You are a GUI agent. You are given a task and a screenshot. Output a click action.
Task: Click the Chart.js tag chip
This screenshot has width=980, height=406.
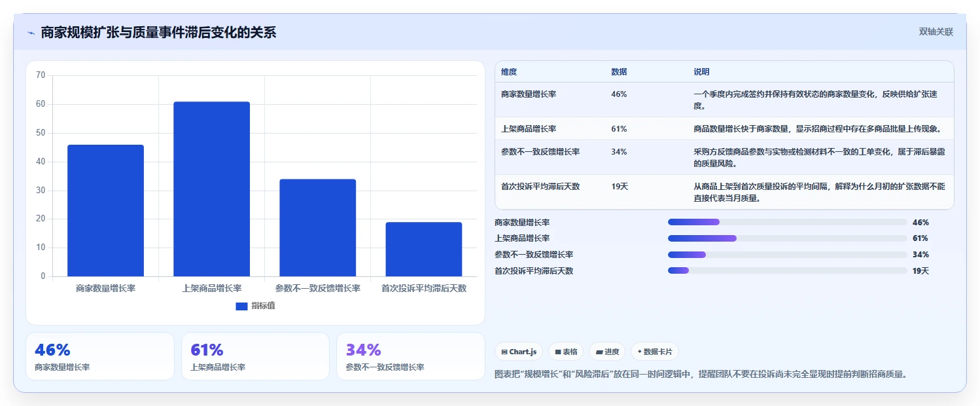(519, 352)
